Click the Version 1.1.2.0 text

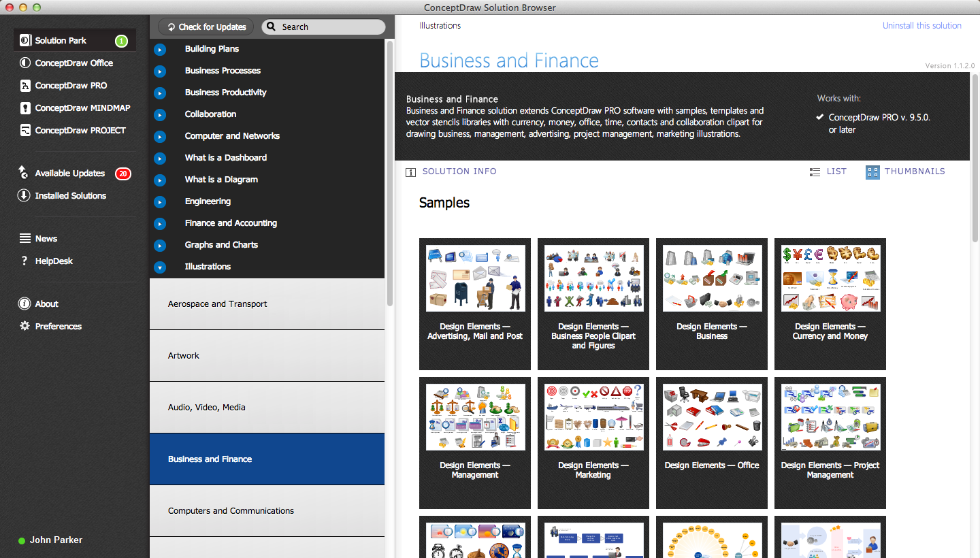[950, 66]
